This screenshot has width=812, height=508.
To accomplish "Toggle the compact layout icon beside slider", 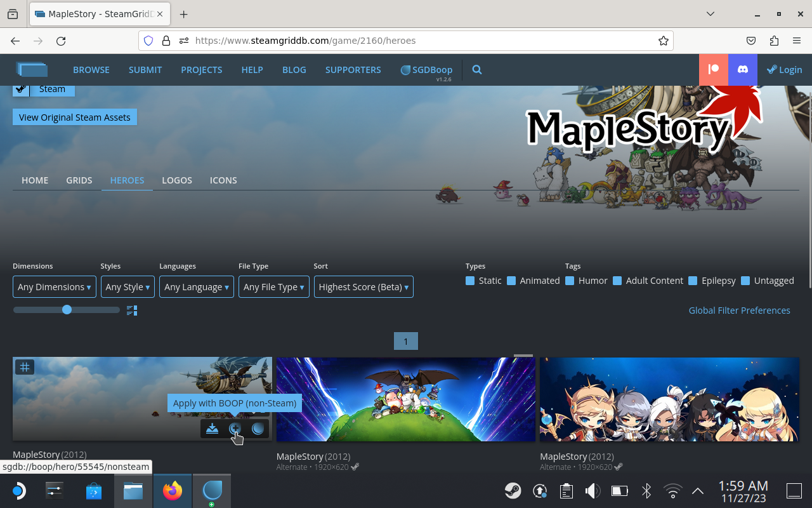I will [x=132, y=311].
